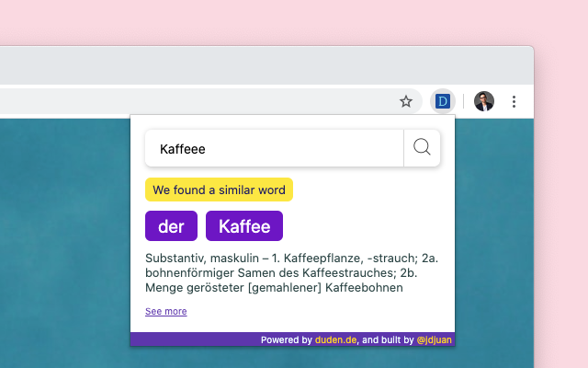
Task: Click 'We found a similar word' notice
Action: click(x=219, y=190)
